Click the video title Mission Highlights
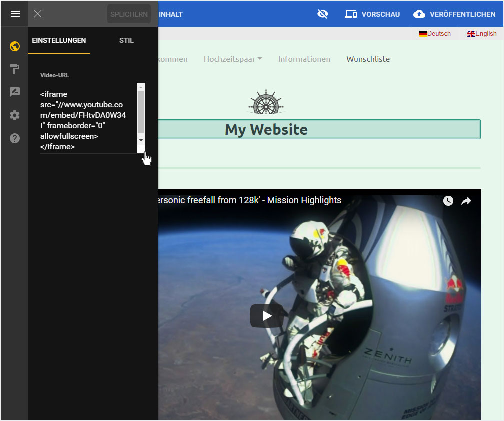This screenshot has width=504, height=421. [249, 200]
